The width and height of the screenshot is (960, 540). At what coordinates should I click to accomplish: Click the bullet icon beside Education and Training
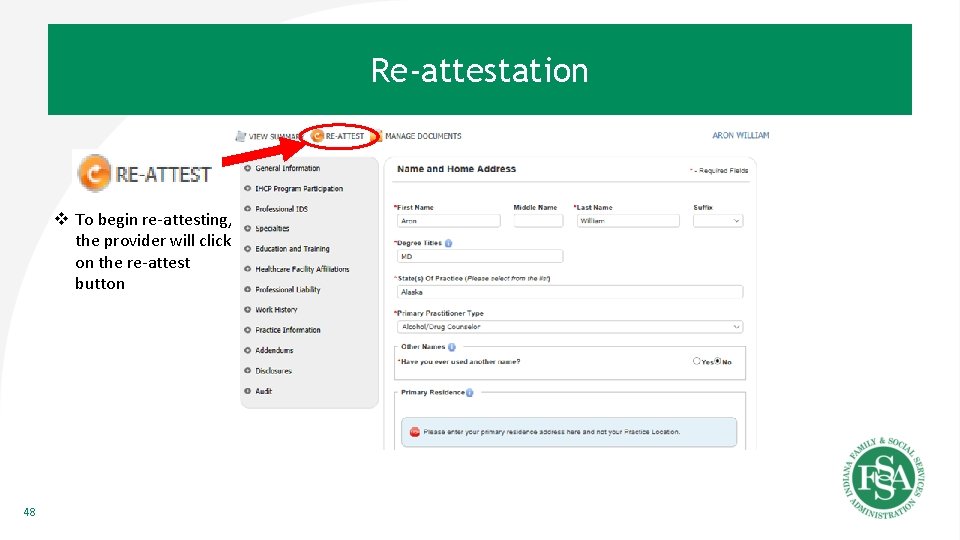tap(247, 249)
